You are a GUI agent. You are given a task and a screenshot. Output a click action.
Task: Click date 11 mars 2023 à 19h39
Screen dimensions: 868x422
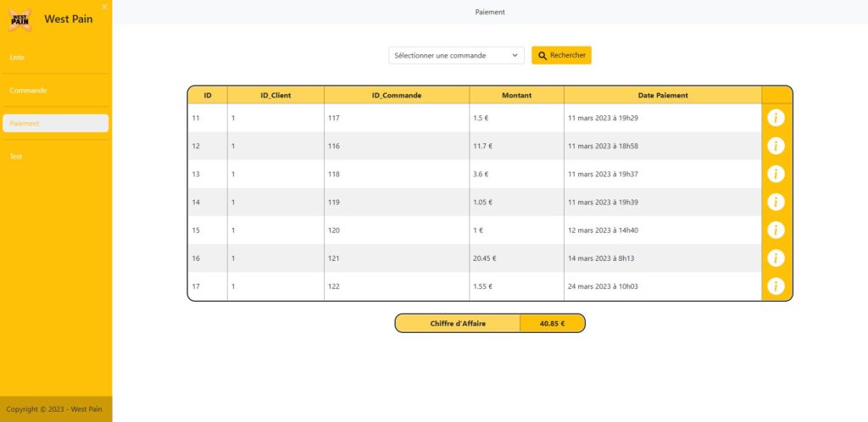coord(603,202)
